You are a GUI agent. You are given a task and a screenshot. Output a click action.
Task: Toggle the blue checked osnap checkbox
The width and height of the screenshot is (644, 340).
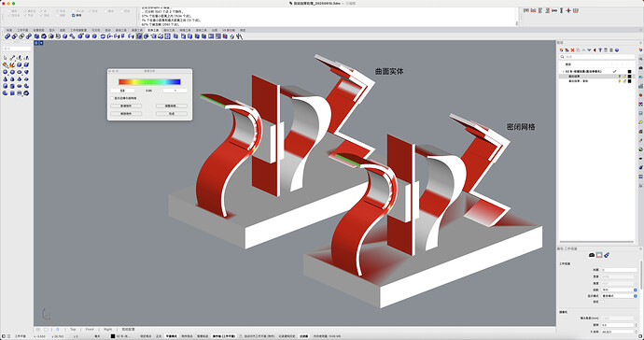pyautogui.click(x=74, y=15)
